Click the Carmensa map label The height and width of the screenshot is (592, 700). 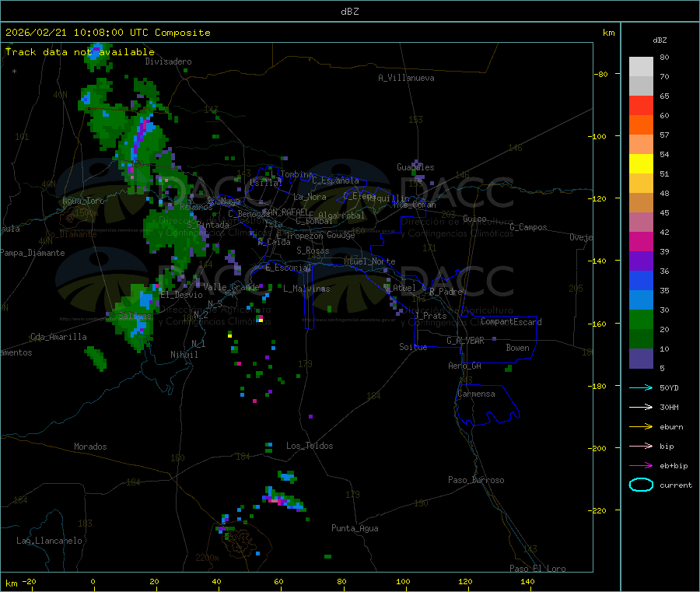476,394
